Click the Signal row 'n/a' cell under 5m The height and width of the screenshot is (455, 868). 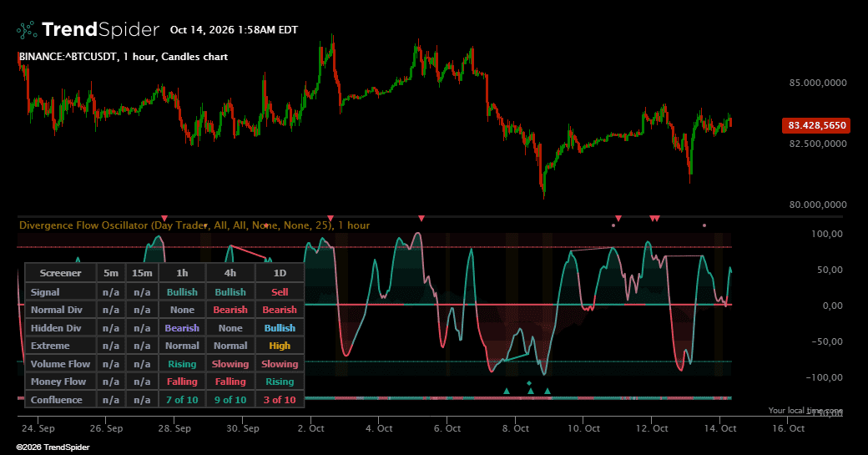[111, 291]
